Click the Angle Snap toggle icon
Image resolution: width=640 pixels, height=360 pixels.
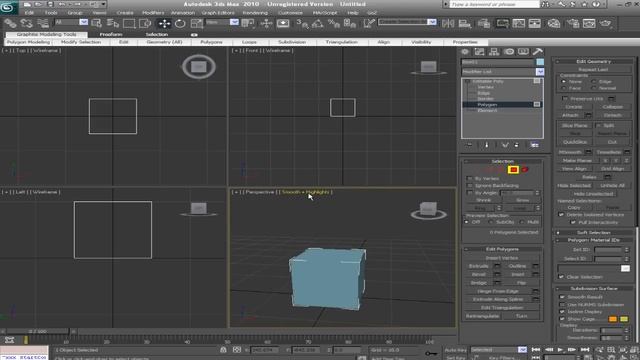(318, 23)
